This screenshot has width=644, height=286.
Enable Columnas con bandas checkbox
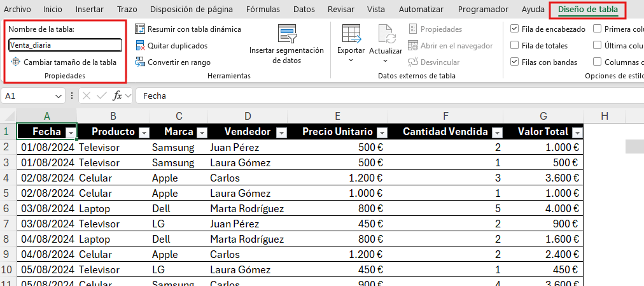597,62
